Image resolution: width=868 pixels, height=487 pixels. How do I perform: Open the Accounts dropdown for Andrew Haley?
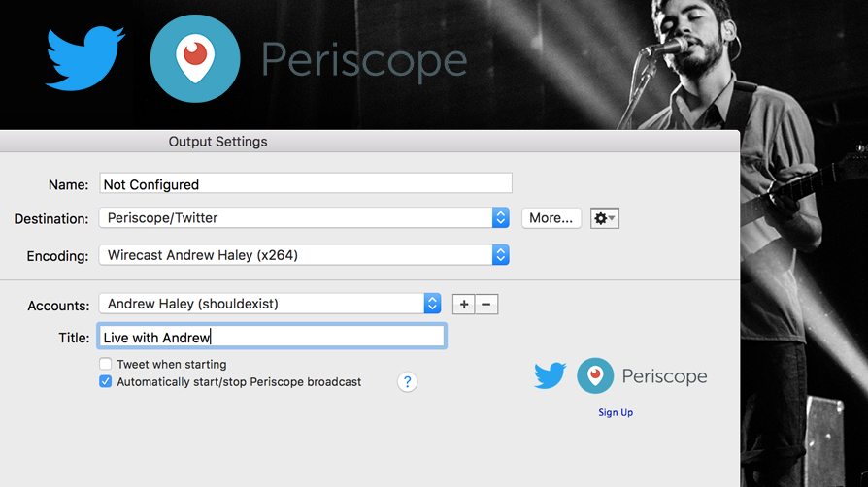click(x=270, y=304)
